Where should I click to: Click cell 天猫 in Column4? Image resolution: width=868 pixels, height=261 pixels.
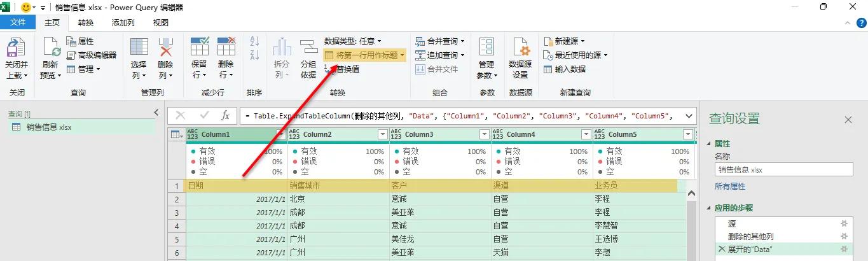point(542,253)
